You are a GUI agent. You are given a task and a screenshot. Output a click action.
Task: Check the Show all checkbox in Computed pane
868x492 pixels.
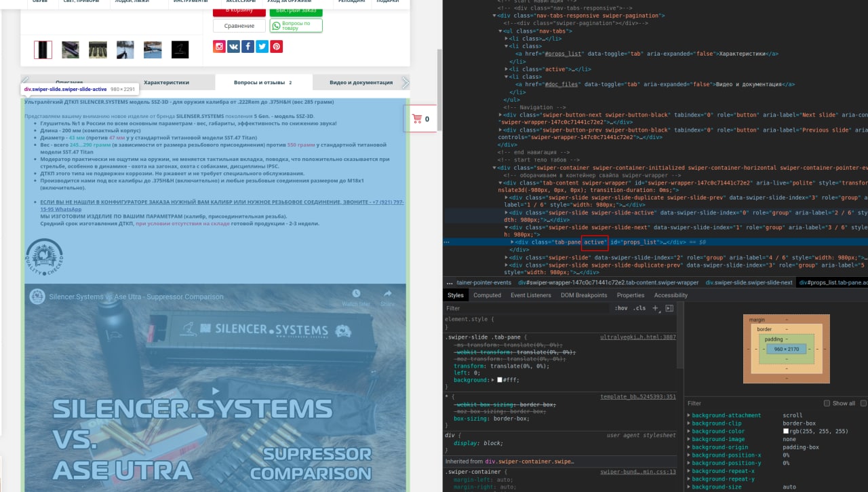click(827, 403)
